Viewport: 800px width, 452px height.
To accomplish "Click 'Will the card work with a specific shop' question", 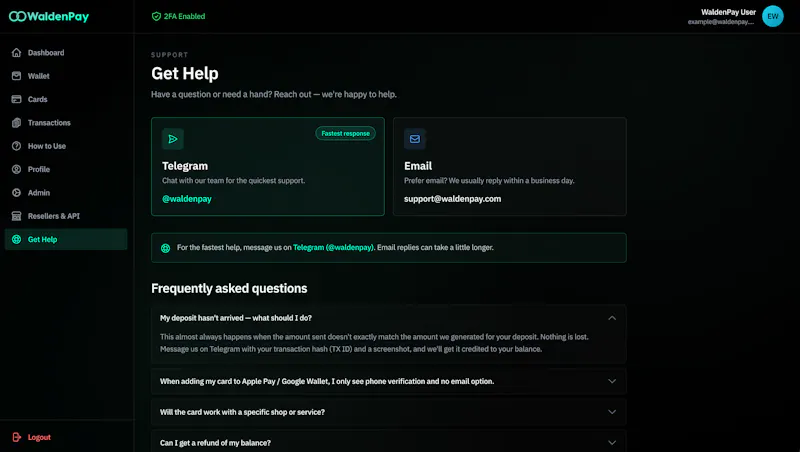I will point(242,412).
